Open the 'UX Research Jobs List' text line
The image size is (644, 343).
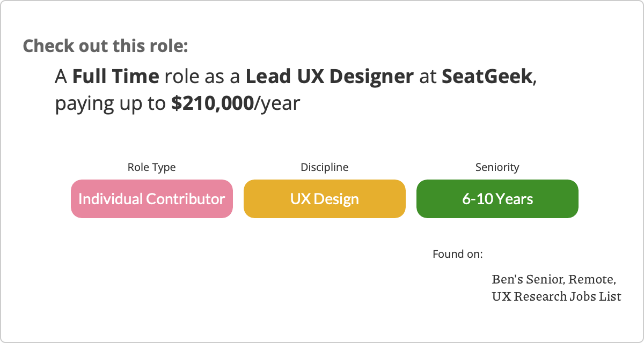coord(556,296)
